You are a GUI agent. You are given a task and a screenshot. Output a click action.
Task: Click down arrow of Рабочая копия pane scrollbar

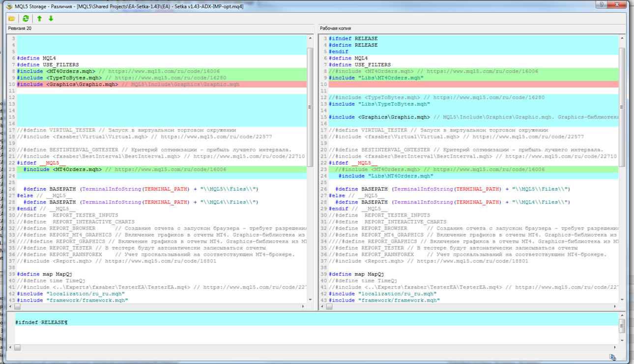point(622,299)
